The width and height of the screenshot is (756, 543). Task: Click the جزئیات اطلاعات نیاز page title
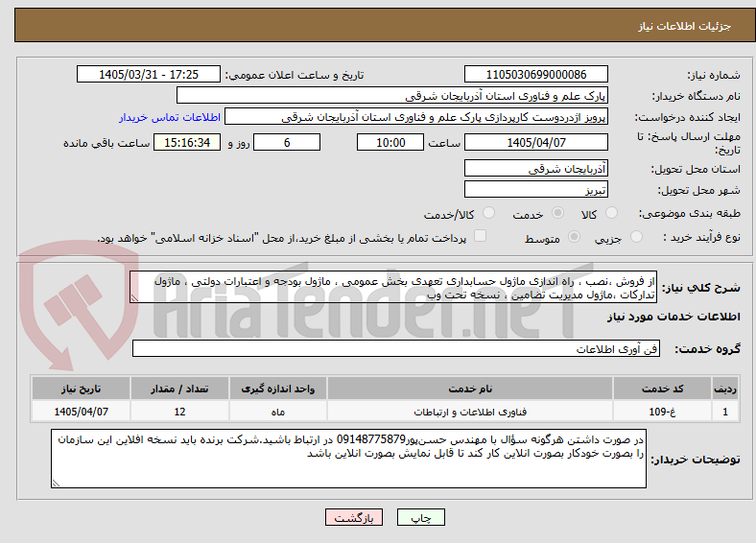click(x=685, y=26)
